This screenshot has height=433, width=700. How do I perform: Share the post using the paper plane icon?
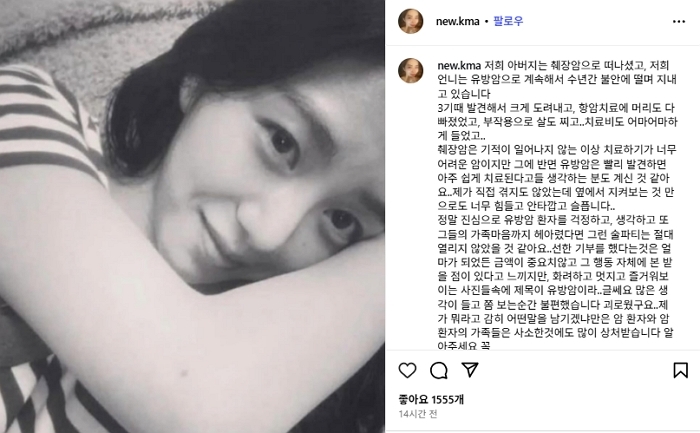pos(470,370)
